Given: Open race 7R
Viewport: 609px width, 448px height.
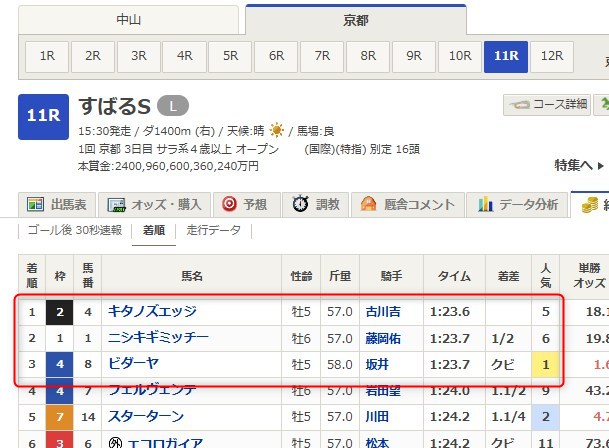Looking at the screenshot, I should coord(322,57).
